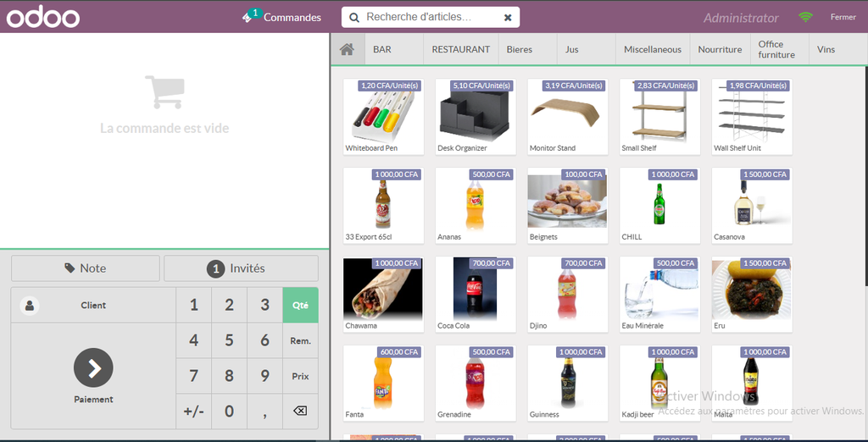Tap the +/- sign key
Viewport: 868px width, 442px height.
(x=194, y=411)
